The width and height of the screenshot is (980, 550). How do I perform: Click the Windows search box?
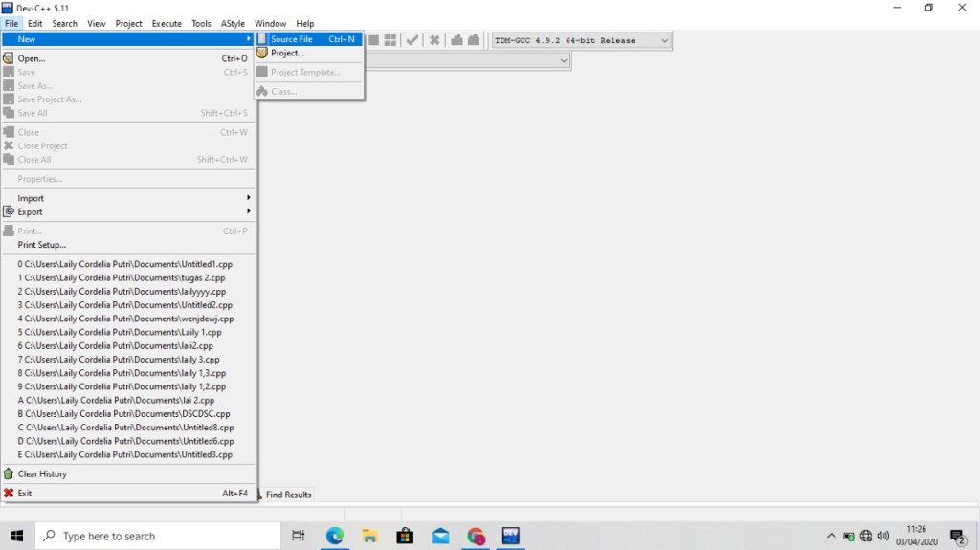coord(144,536)
